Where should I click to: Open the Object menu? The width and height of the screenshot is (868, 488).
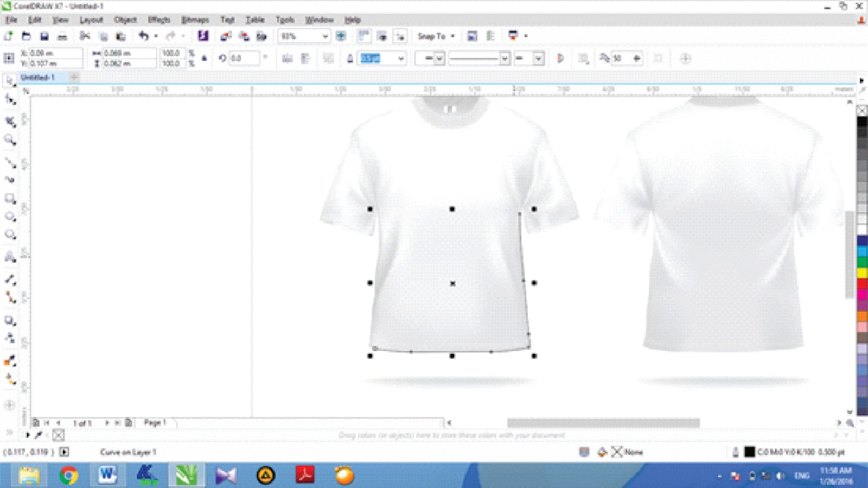tap(125, 20)
